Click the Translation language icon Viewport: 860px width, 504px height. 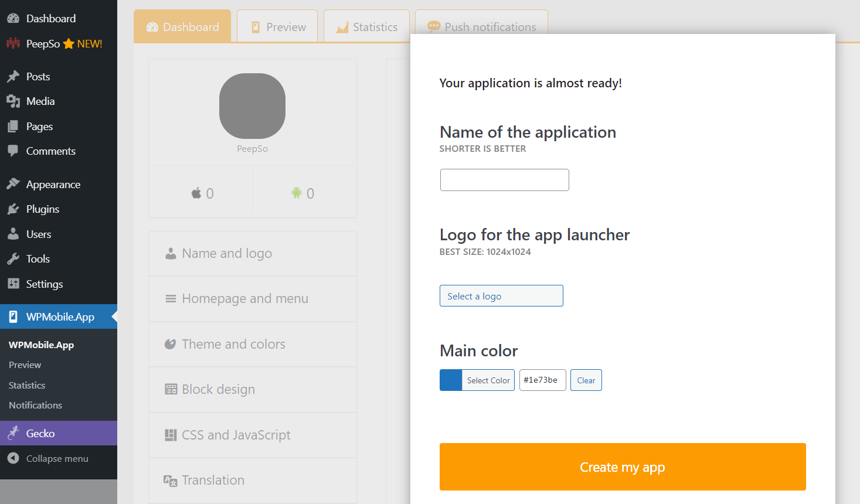(x=171, y=481)
